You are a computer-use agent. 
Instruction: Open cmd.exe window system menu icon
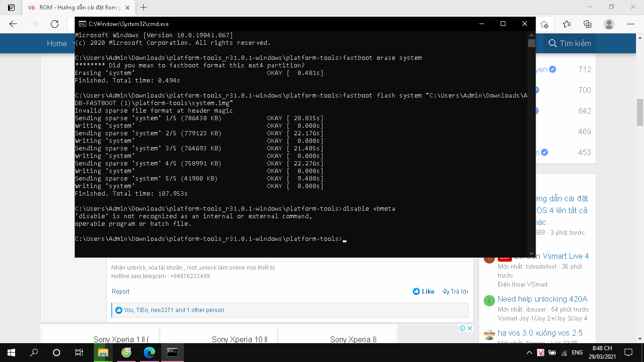[x=82, y=24]
